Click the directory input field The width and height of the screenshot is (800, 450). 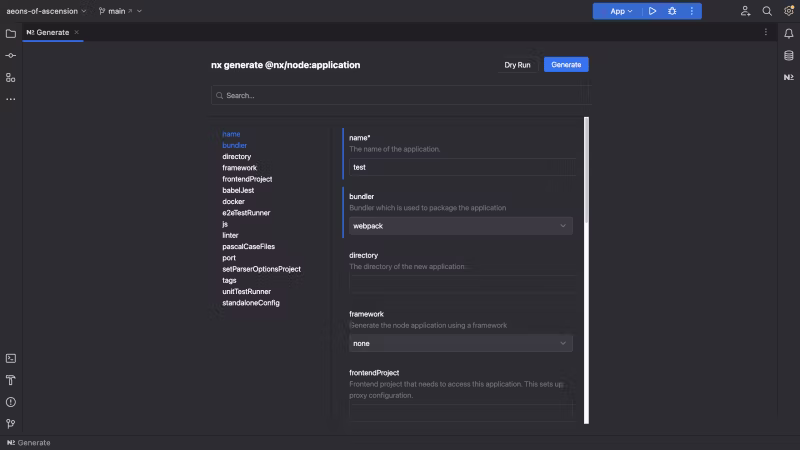462,285
